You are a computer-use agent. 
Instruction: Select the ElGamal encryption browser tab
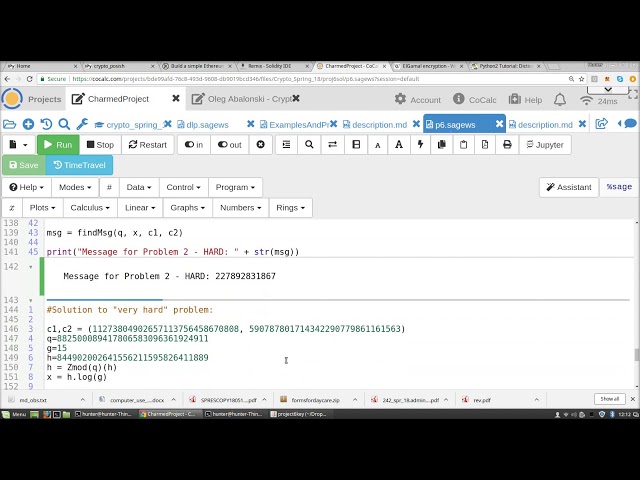[x=427, y=66]
